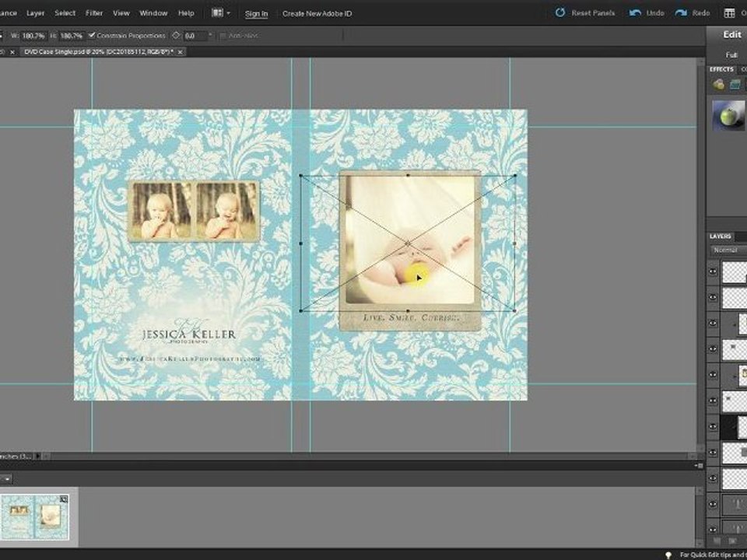Click the blue Redo arrow icon
Image resolution: width=747 pixels, height=560 pixels.
click(681, 13)
